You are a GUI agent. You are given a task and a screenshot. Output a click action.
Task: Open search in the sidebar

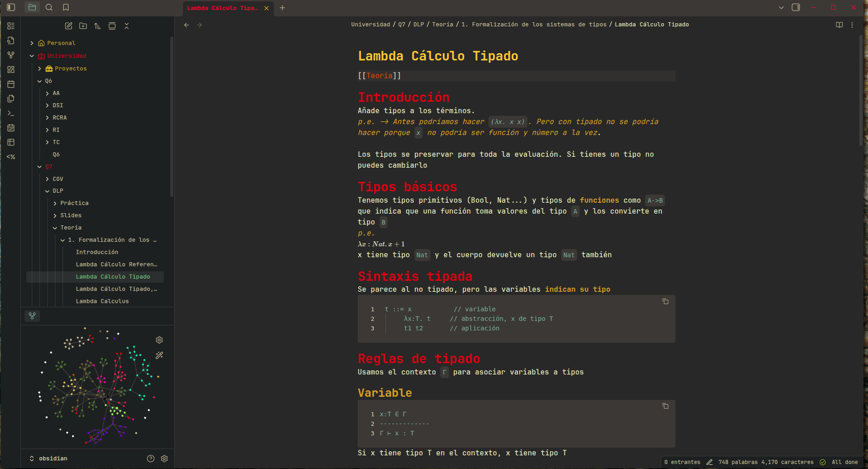click(49, 7)
